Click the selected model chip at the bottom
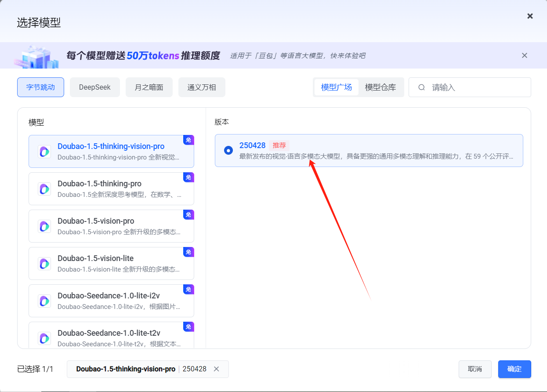 [148, 369]
